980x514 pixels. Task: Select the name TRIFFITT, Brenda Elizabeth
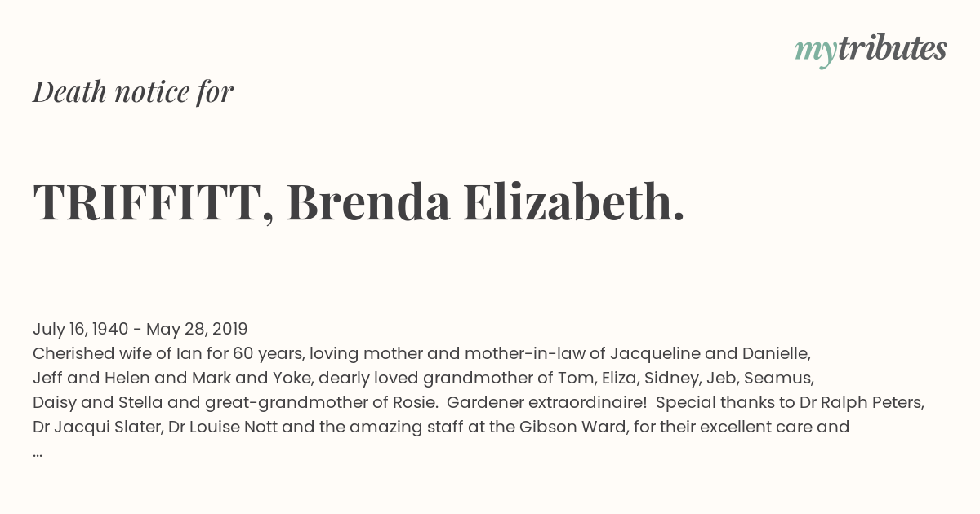coord(359,202)
